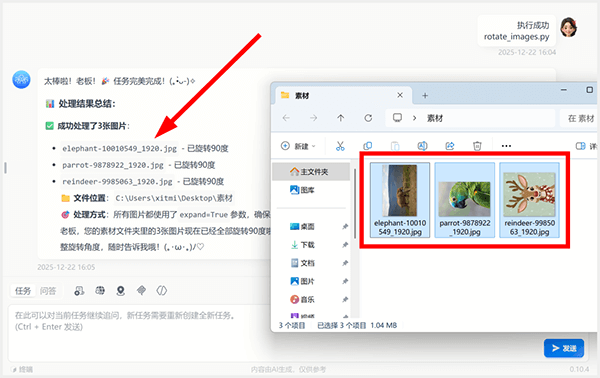Open 桌面 in Explorer sidebar
Screen dimensions: 600x378
(302, 226)
